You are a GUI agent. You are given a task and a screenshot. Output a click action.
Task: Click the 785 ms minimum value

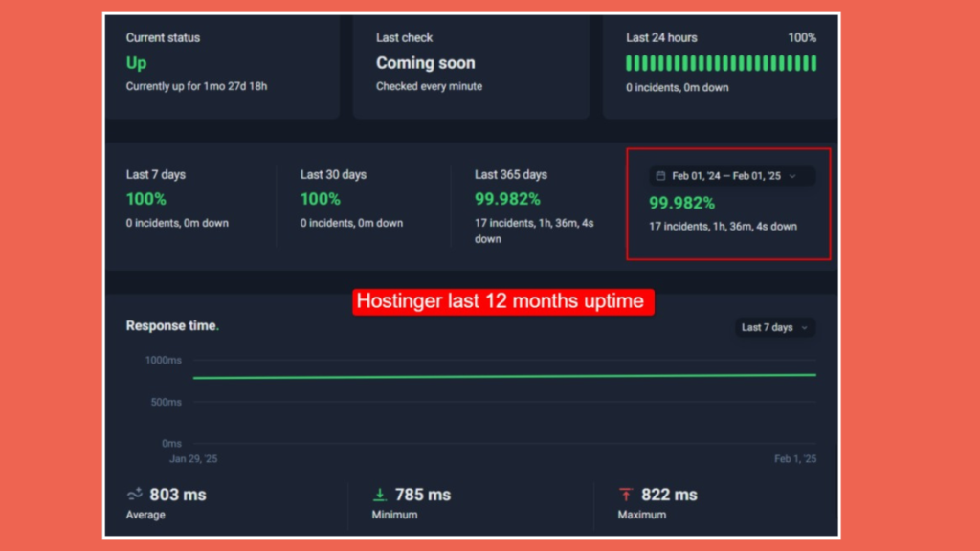pyautogui.click(x=423, y=495)
